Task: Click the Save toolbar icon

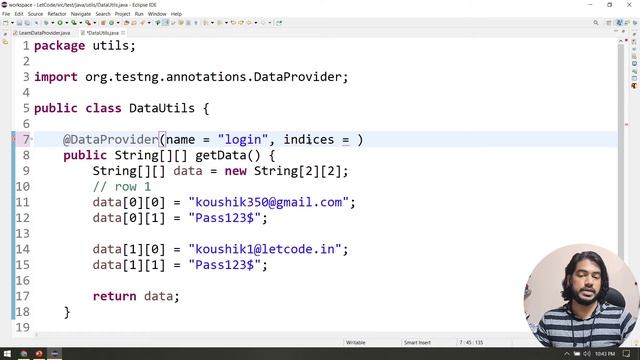Action: [19, 23]
